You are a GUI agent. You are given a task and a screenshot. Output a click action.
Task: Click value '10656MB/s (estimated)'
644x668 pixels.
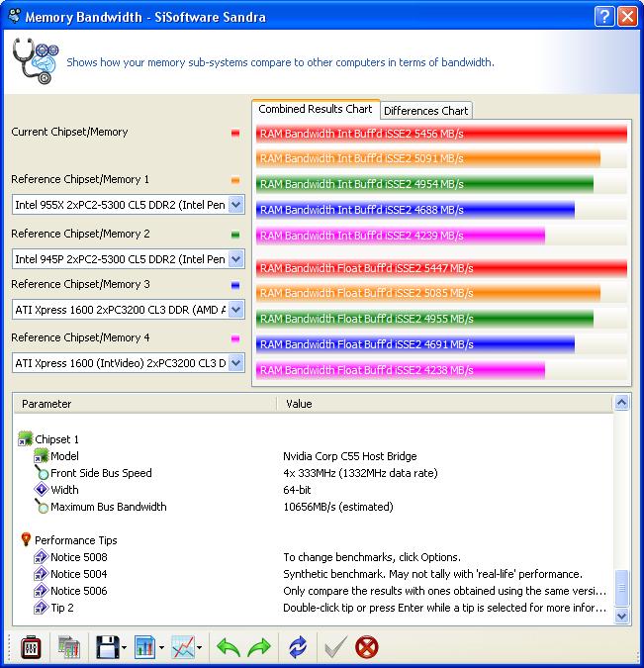pyautogui.click(x=338, y=507)
